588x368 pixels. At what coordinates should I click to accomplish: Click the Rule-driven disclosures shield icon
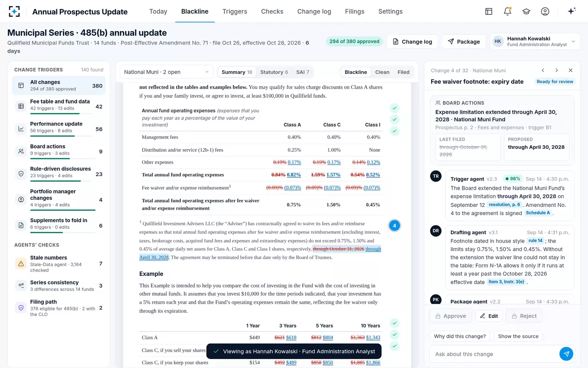pos(21,174)
